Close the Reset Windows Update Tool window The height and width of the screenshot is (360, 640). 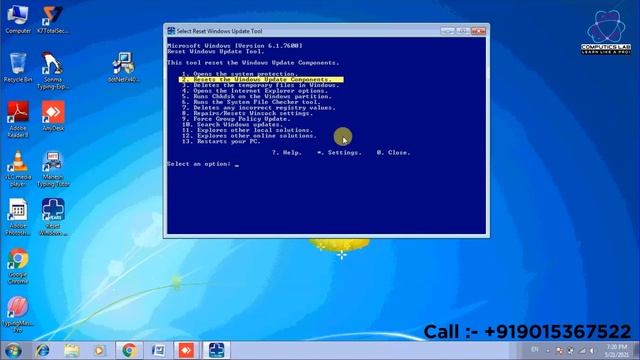pyautogui.click(x=478, y=31)
